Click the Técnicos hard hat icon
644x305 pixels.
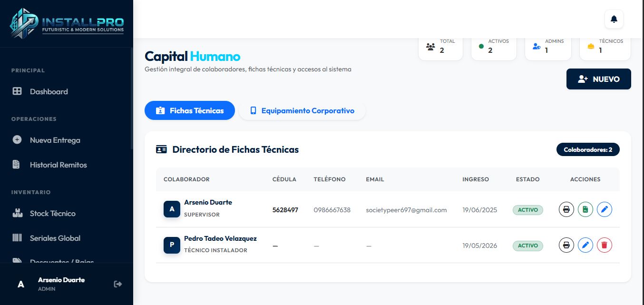point(591,47)
